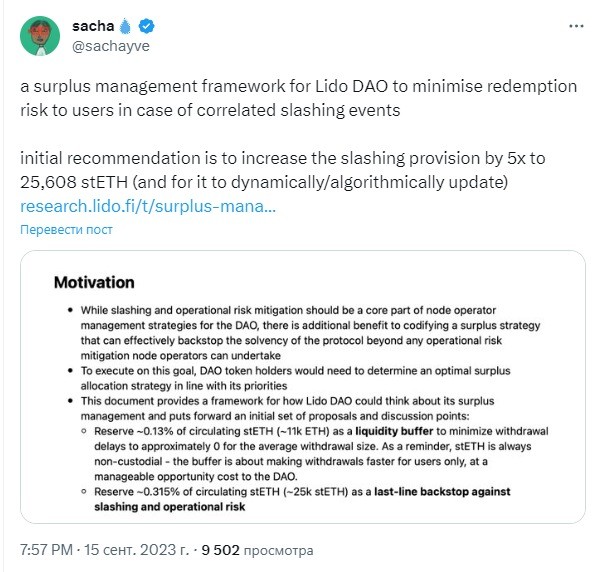Click the 15 сент. 2023 date
601x572 pixels.
136,550
